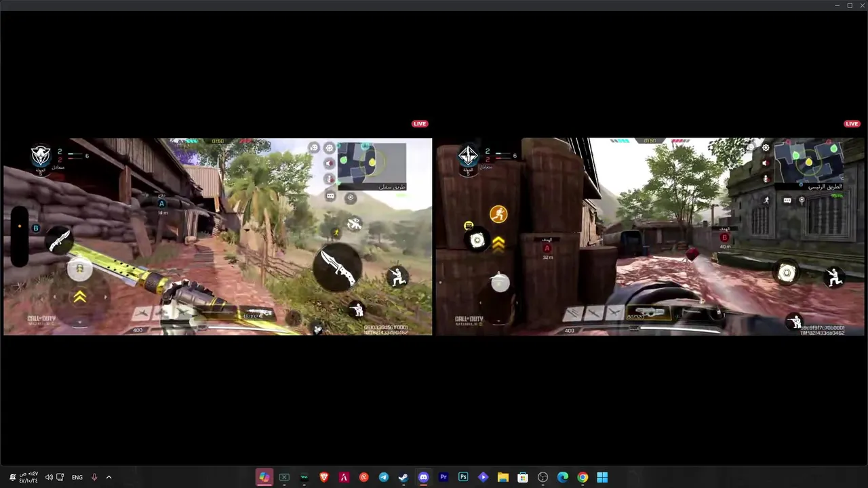Click LIVE badge above left stream
This screenshot has height=488, width=868.
coord(420,124)
